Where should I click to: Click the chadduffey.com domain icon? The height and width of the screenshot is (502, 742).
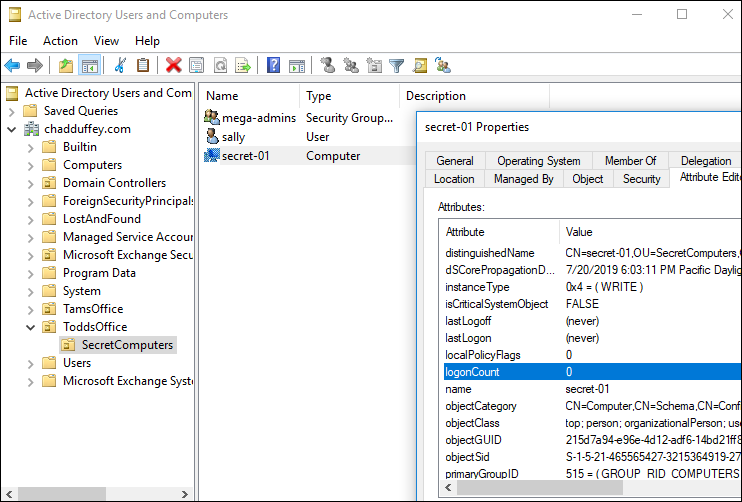coord(31,129)
